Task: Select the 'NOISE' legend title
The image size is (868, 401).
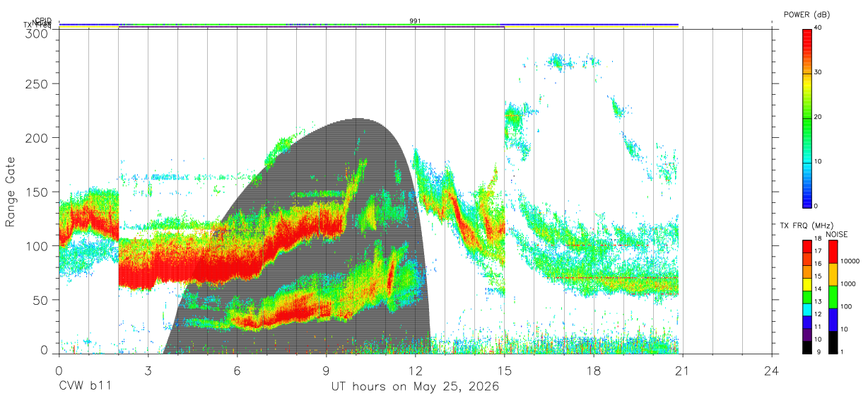Action: click(x=836, y=234)
